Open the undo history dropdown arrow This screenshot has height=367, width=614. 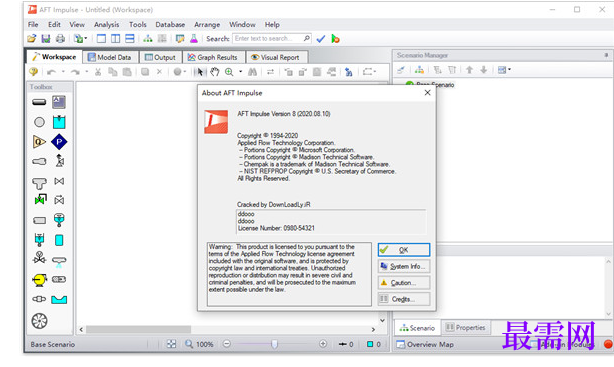click(63, 72)
